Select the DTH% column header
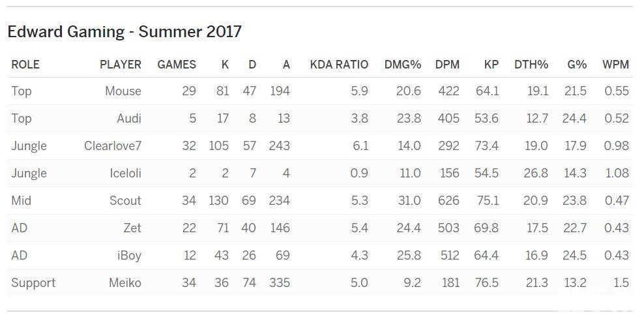Screen dimensions: 644x319 pyautogui.click(x=531, y=64)
